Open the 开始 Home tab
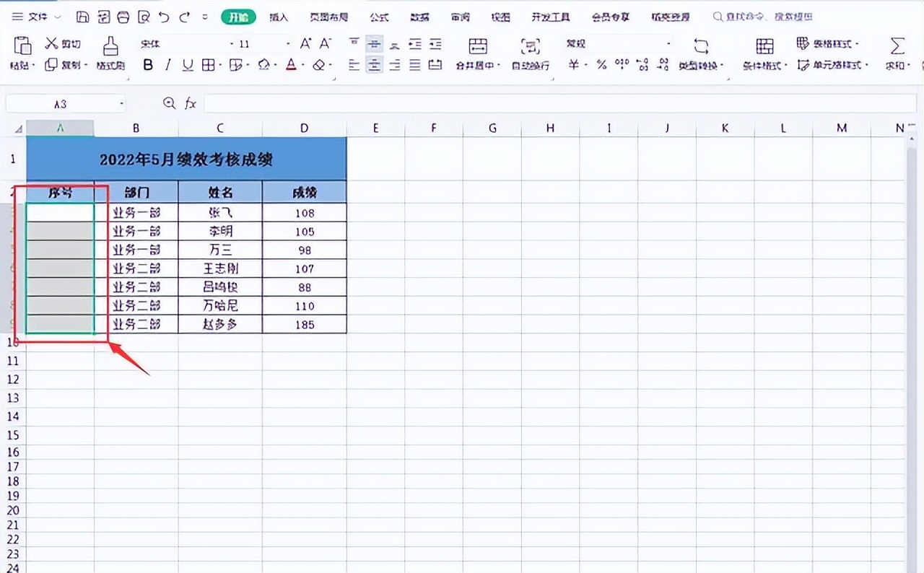Image resolution: width=924 pixels, height=573 pixels. click(238, 17)
